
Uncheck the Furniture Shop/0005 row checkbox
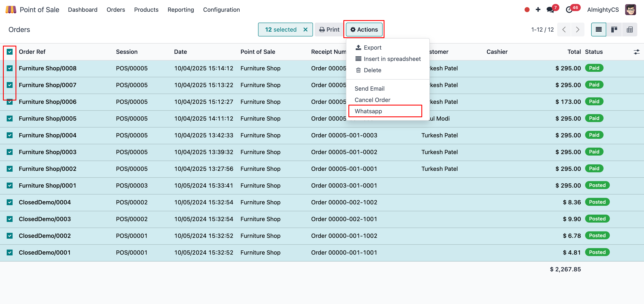coord(10,119)
